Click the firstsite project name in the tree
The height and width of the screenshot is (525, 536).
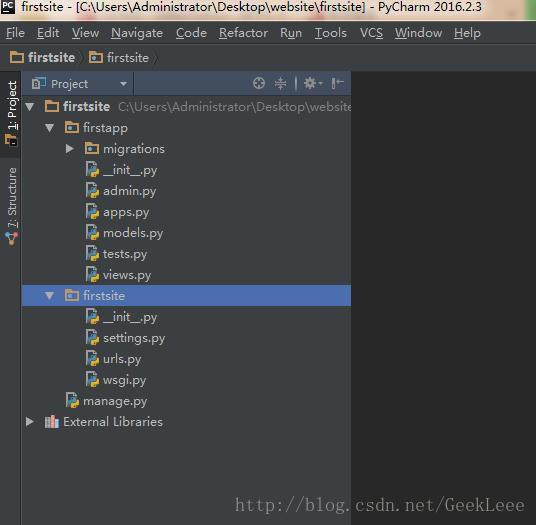click(86, 107)
